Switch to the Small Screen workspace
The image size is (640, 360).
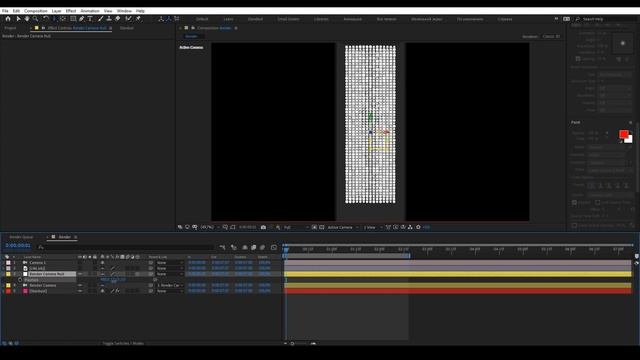coord(288,19)
